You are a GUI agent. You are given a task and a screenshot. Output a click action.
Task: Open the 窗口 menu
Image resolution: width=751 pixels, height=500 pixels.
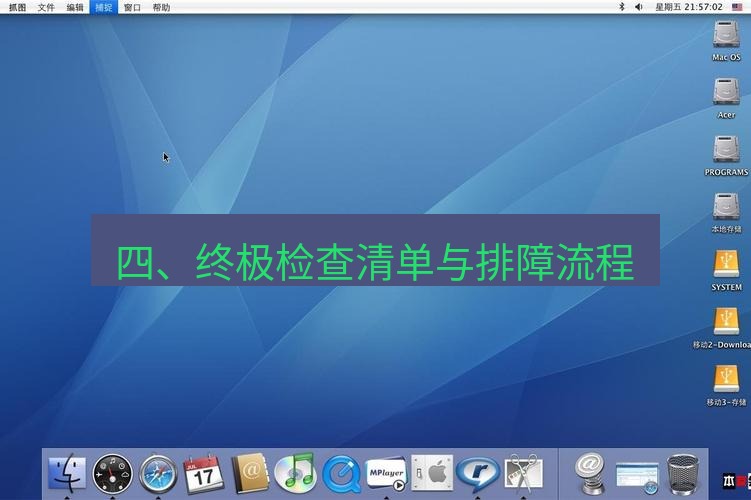[132, 7]
